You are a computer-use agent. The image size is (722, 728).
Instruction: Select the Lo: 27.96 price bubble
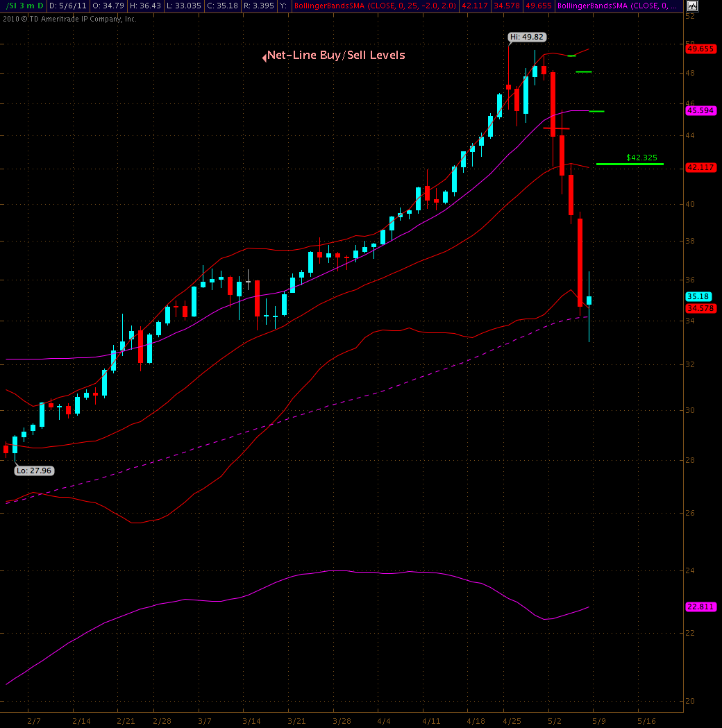[x=35, y=471]
